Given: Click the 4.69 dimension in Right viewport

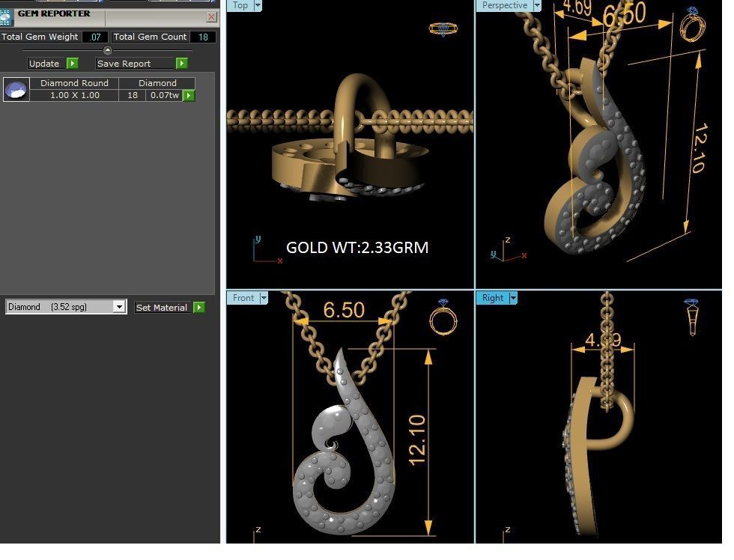Looking at the screenshot, I should (x=603, y=340).
